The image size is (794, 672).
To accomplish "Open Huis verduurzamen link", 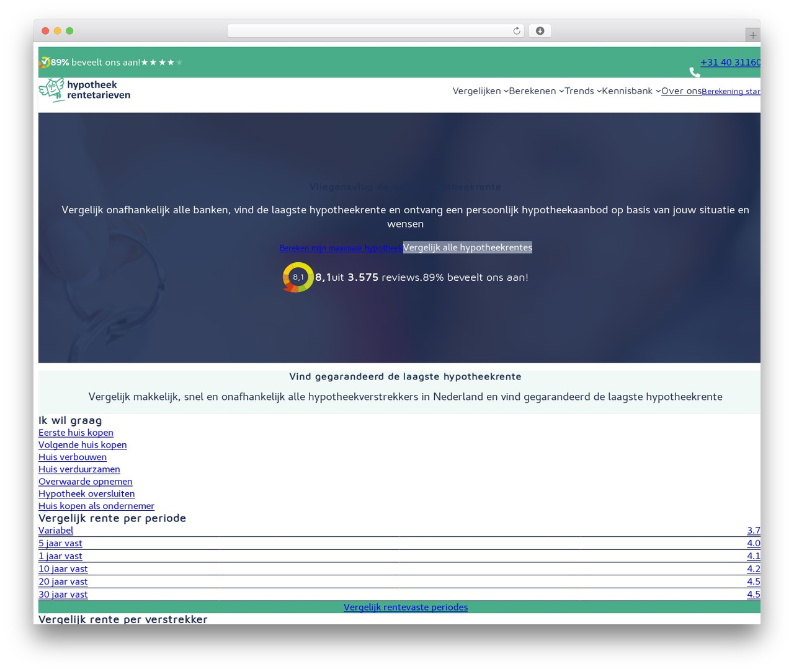I will [x=79, y=469].
